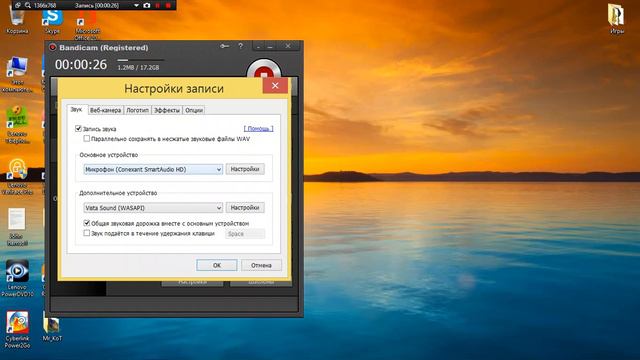Click the camera screenshot icon in the recording bar
This screenshot has width=640, height=360.
click(147, 5)
